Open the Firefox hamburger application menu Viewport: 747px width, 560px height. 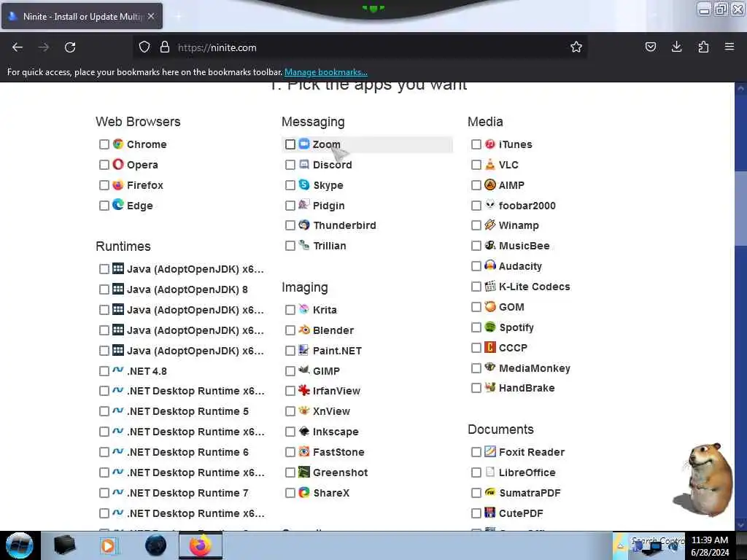[729, 47]
